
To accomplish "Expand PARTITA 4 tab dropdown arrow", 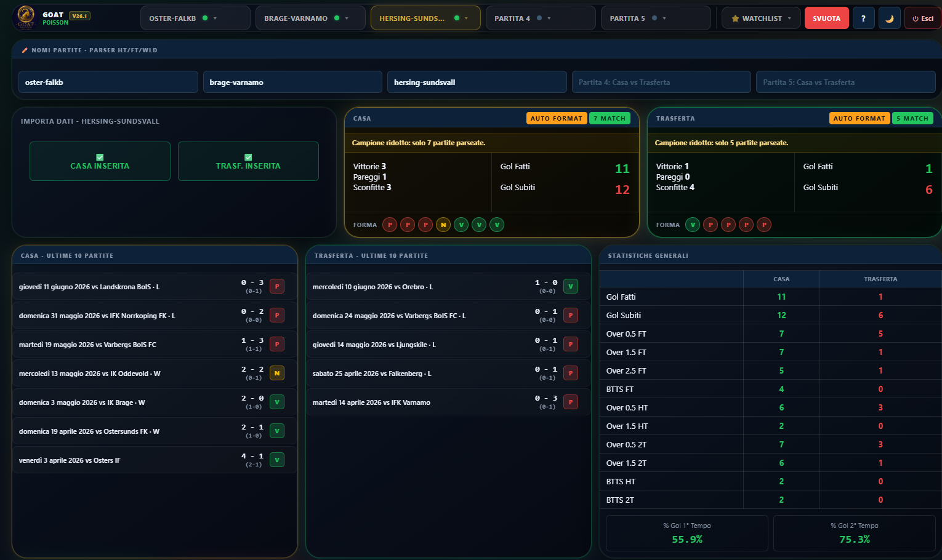I will click(x=549, y=18).
